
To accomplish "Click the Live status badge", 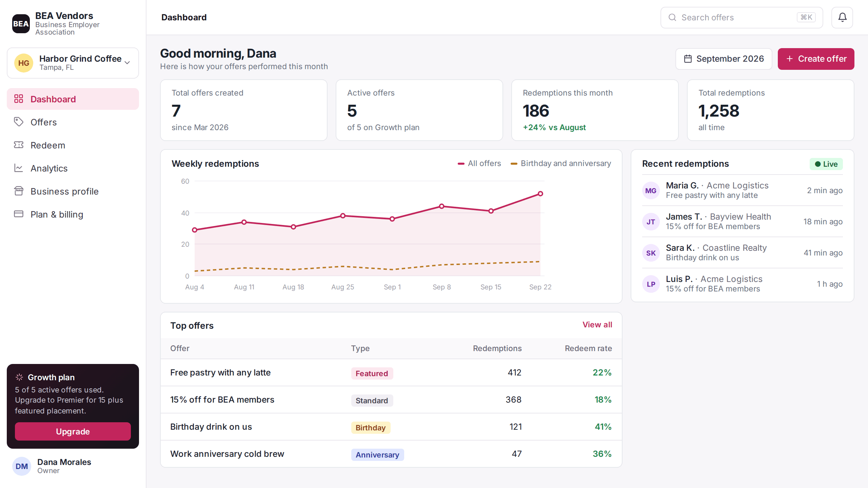I will [826, 164].
